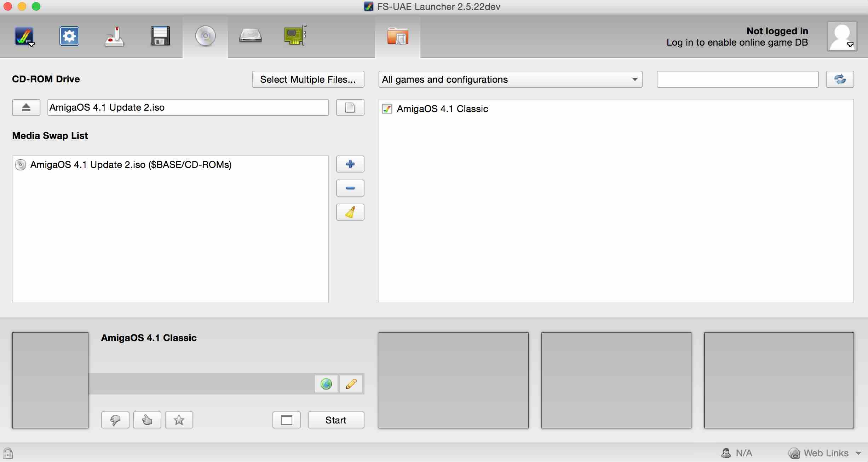Click the middle screenshot placeholder
Viewport: 868px width, 462px height.
(x=616, y=380)
